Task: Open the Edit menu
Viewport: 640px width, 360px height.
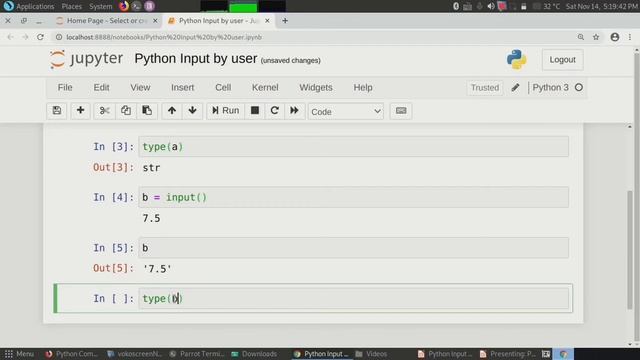Action: (x=101, y=87)
